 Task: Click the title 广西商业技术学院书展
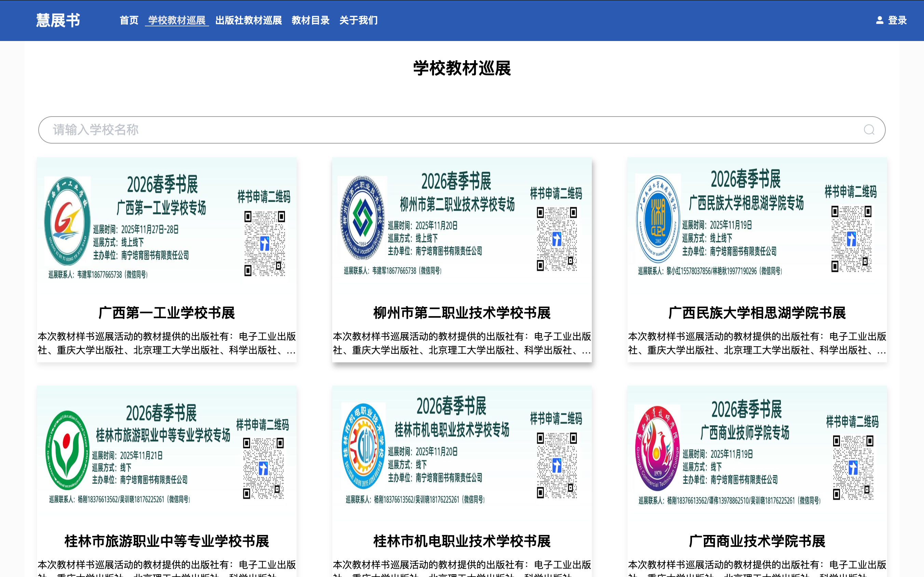coord(757,541)
